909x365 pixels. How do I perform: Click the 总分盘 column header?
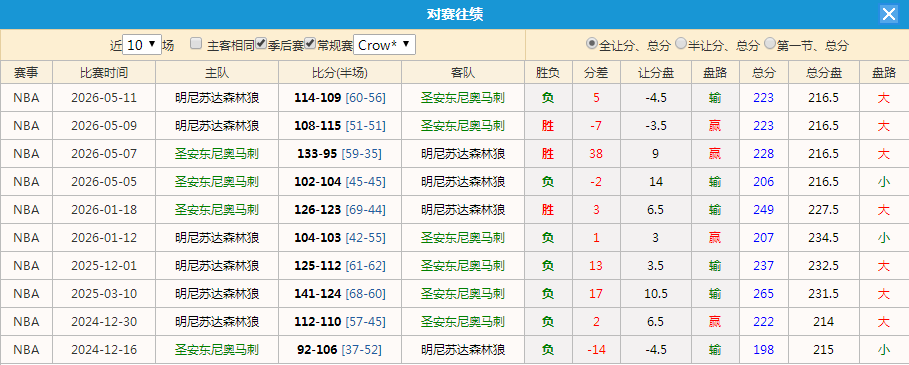pyautogui.click(x=824, y=72)
